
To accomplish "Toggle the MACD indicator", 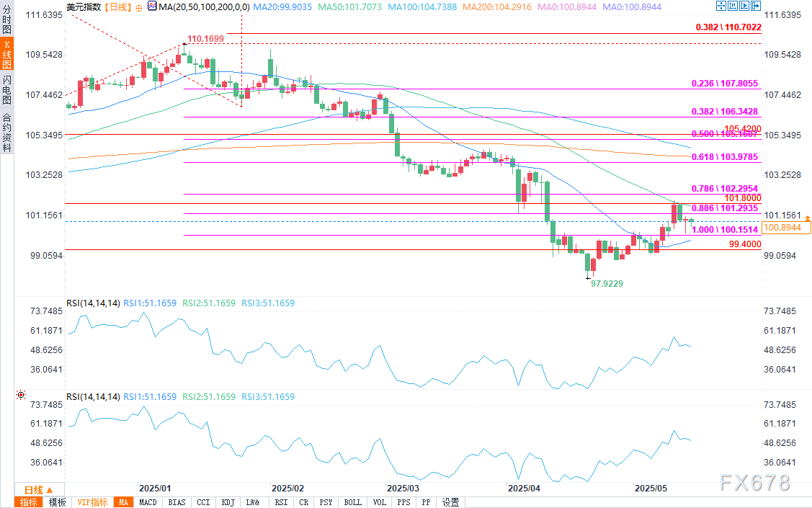I will pos(148,502).
